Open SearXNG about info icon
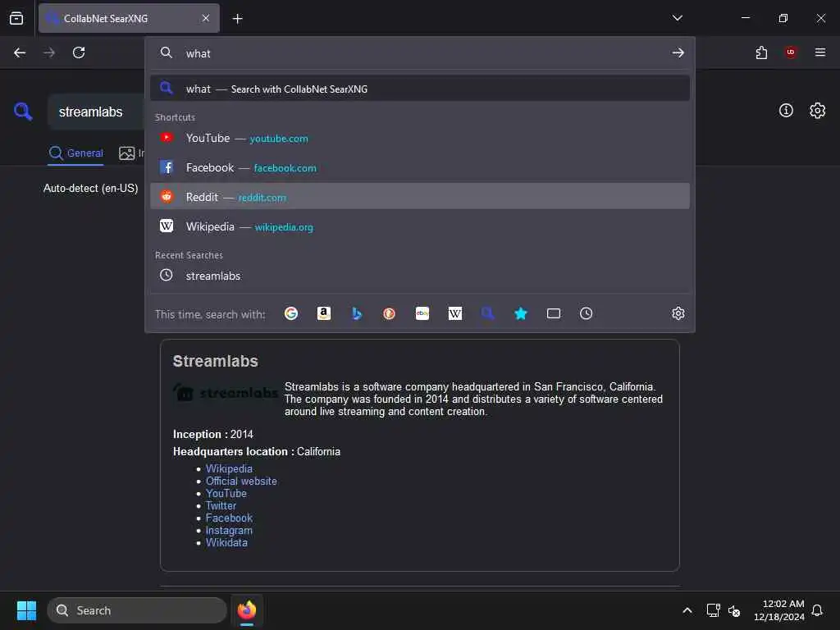 [786, 111]
